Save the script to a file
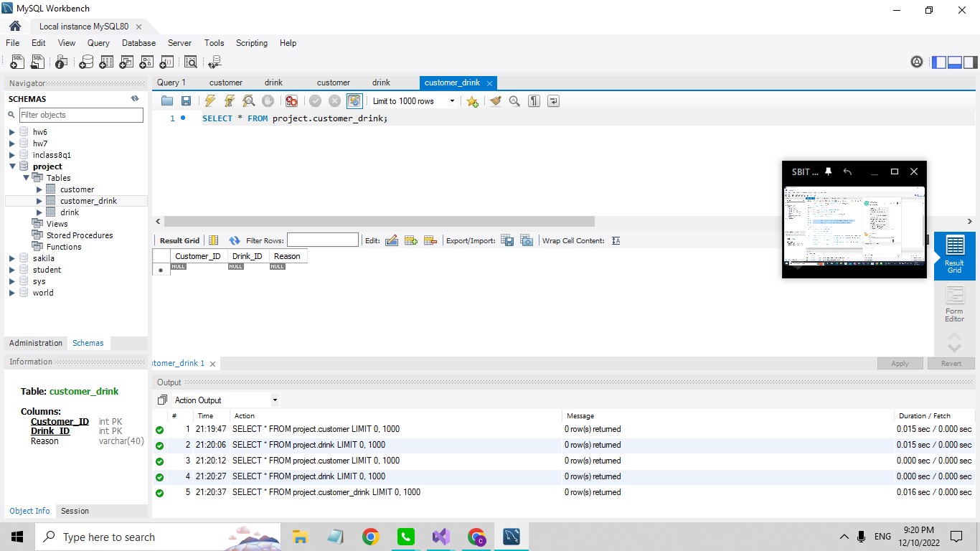This screenshot has height=551, width=980. pos(186,101)
